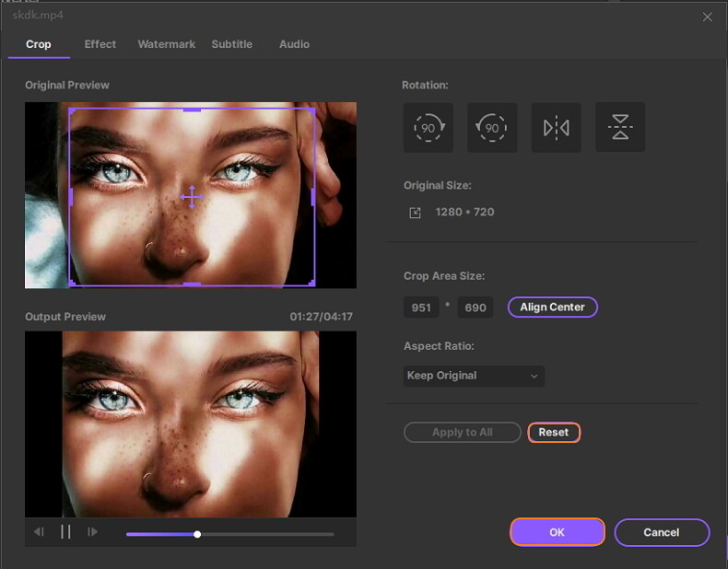Flip video horizontally
Screen dimensions: 728x569
(x=556, y=127)
